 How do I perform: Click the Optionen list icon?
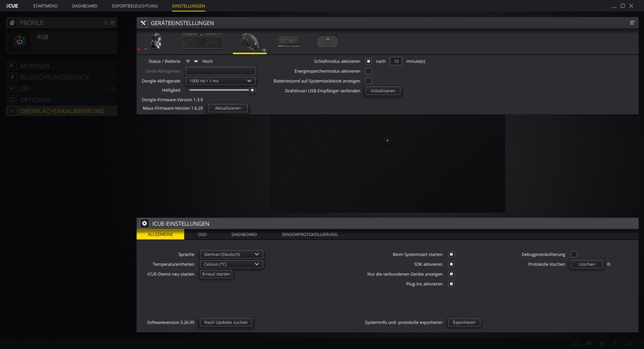[x=12, y=100]
